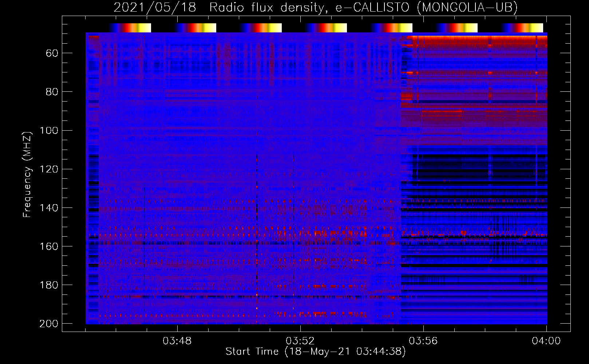This screenshot has width=589, height=364.
Task: Click the last color scale bar at top right
Action: click(x=522, y=28)
